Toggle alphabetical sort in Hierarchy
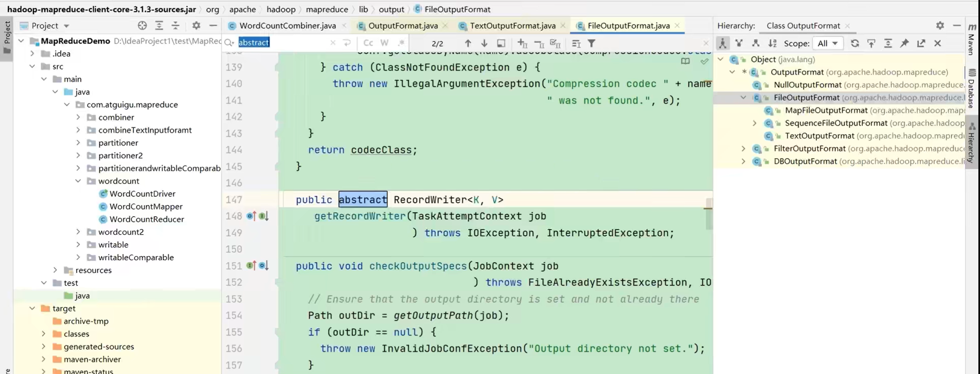Viewport: 980px width, 374px height. point(772,43)
